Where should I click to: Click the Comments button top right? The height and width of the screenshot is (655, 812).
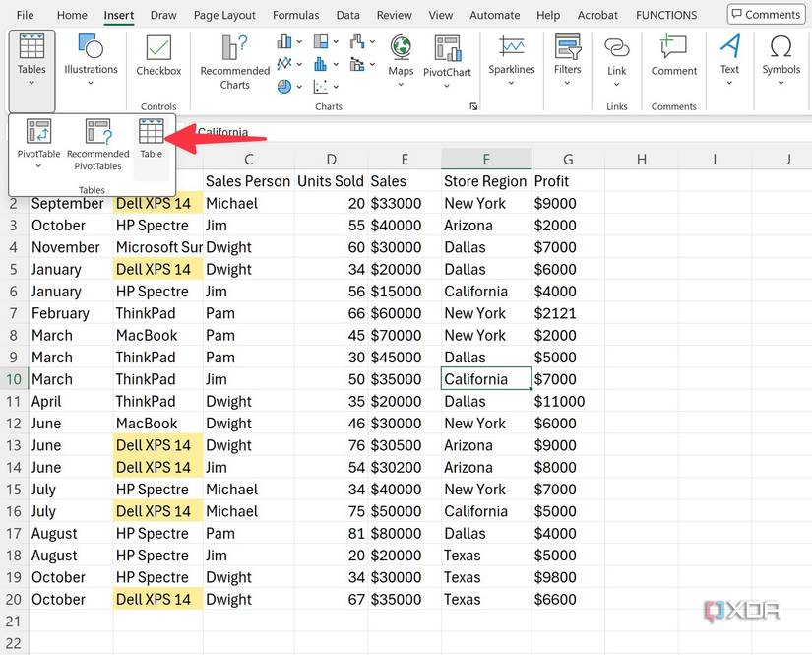766,14
